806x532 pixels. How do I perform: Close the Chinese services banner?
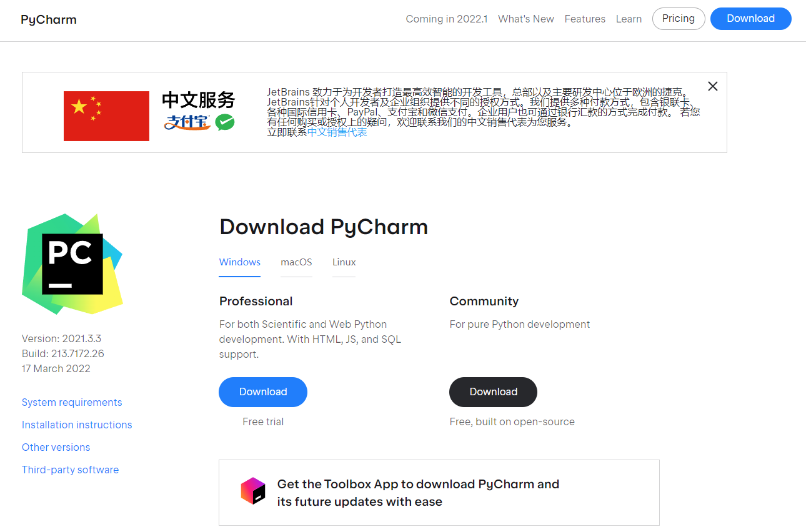[713, 86]
